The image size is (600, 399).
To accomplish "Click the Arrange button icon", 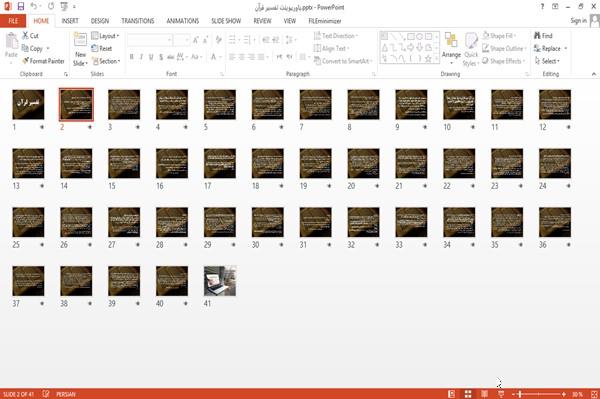I will click(451, 41).
